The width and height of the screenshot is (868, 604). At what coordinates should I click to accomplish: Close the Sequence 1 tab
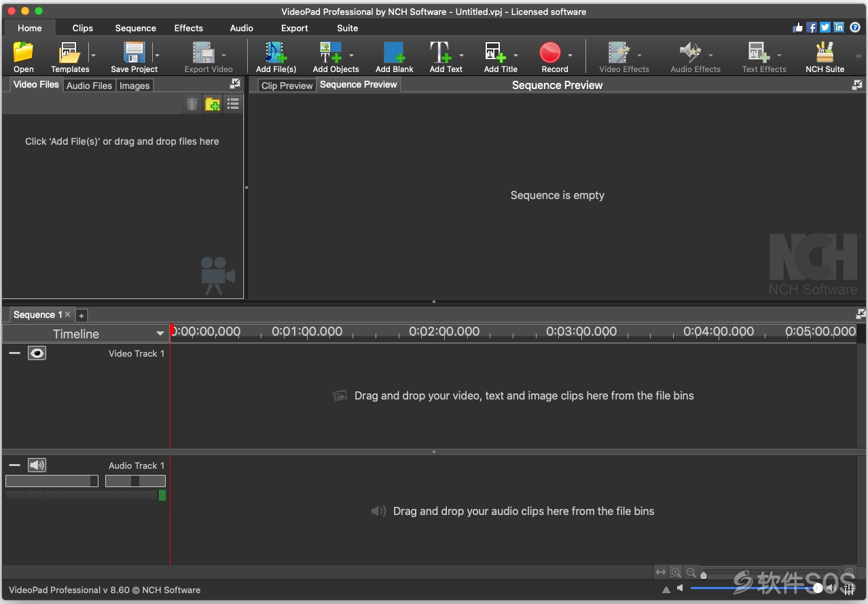67,315
